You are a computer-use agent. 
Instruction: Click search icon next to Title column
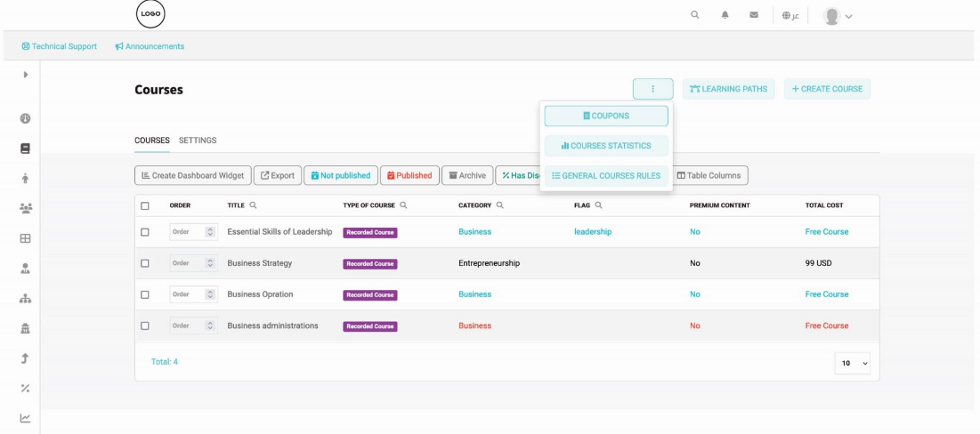coord(254,205)
